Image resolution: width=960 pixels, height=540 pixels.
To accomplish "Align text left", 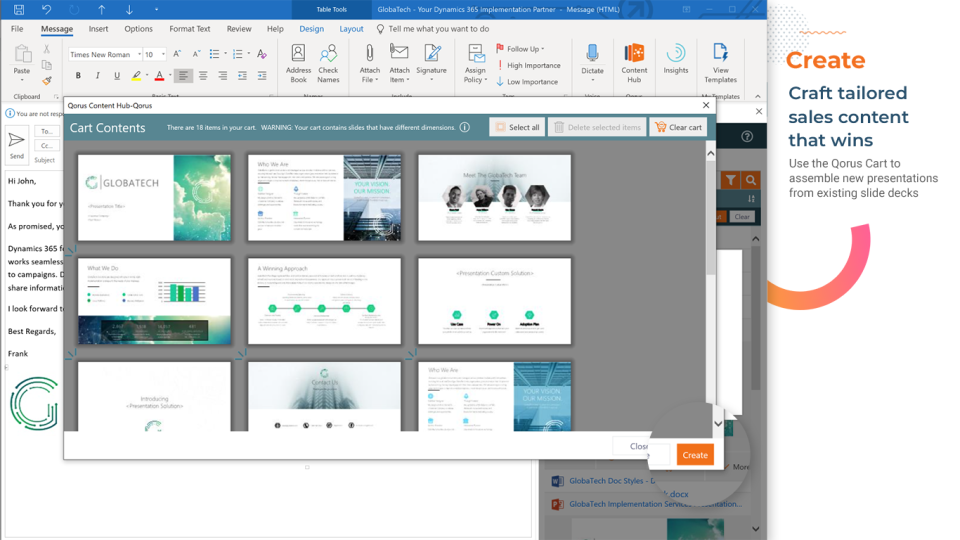I will 183,75.
